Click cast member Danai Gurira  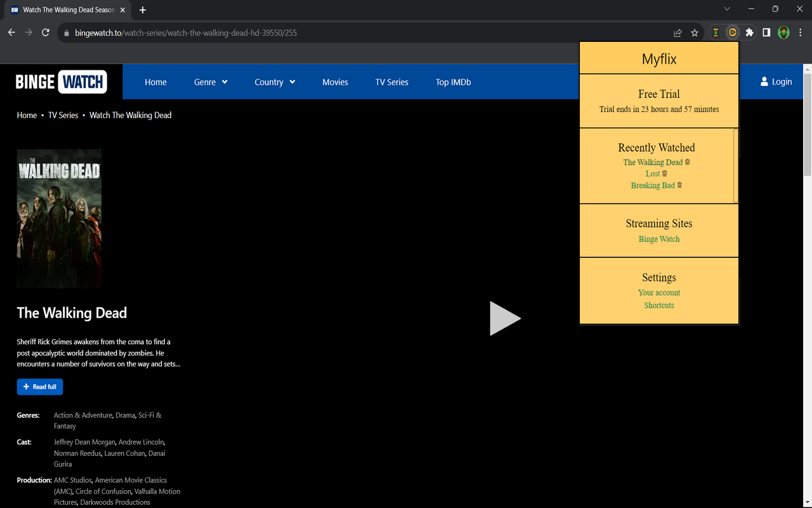110,458
